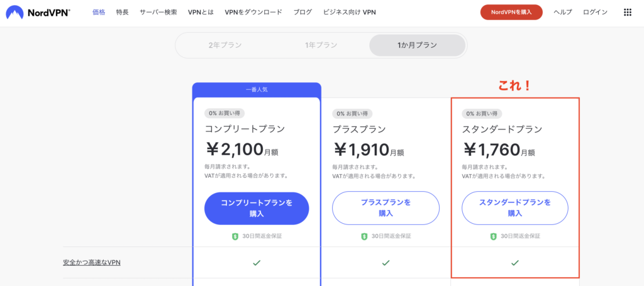Click the green money-back shield under Standard plan
Viewport: 644px width, 286px height.
click(493, 236)
